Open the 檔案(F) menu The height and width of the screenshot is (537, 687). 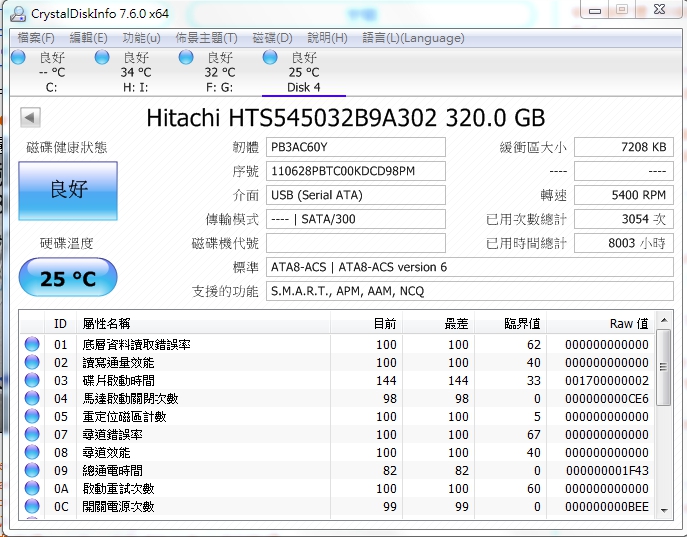[x=36, y=38]
